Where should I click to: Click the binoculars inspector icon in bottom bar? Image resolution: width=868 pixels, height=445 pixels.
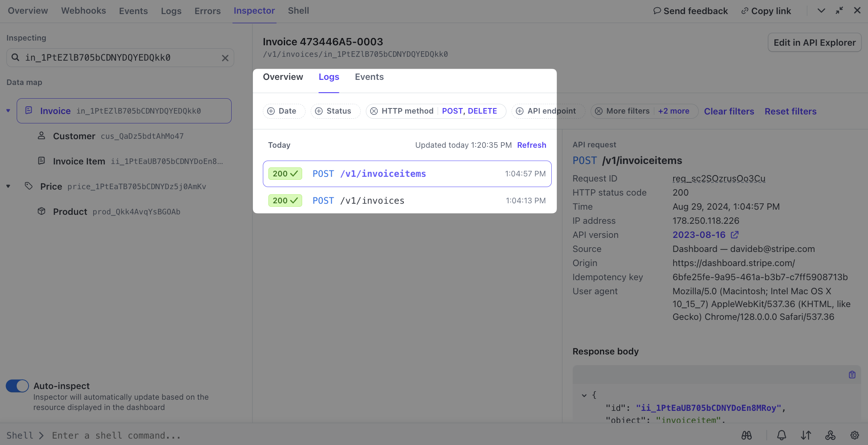747,435
